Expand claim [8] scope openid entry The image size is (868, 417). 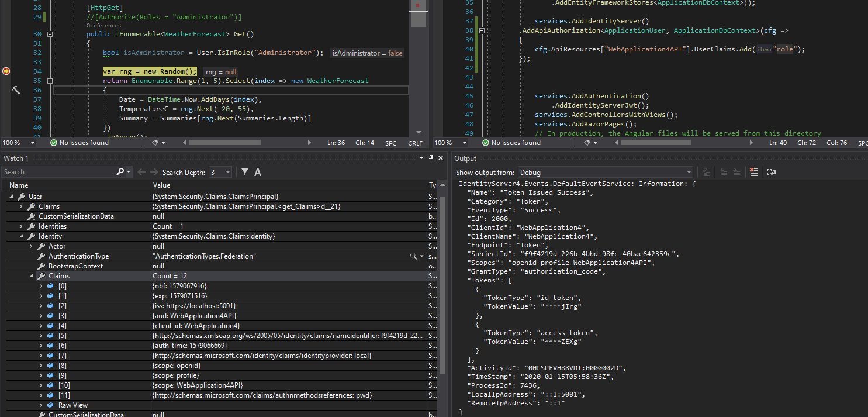(41, 366)
